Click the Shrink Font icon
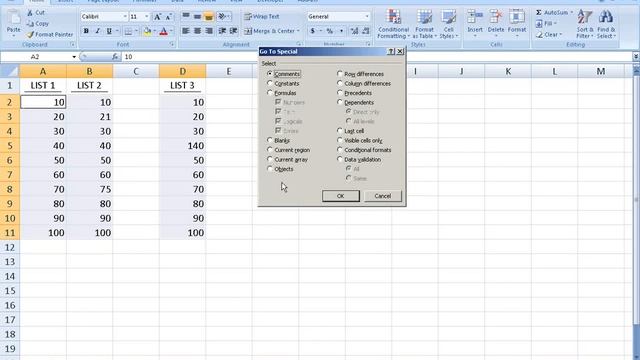This screenshot has height=360, width=640. (168, 17)
